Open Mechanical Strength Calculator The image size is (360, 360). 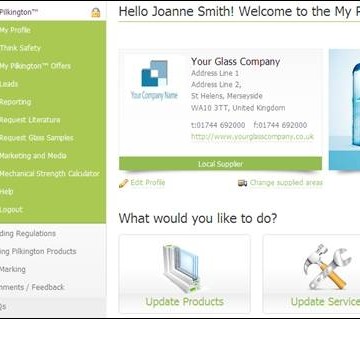coord(50,174)
